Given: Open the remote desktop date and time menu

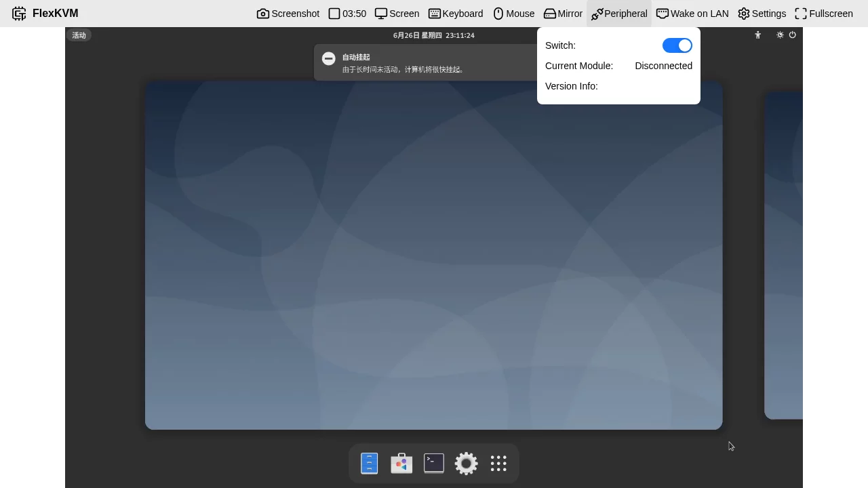Looking at the screenshot, I should (434, 35).
